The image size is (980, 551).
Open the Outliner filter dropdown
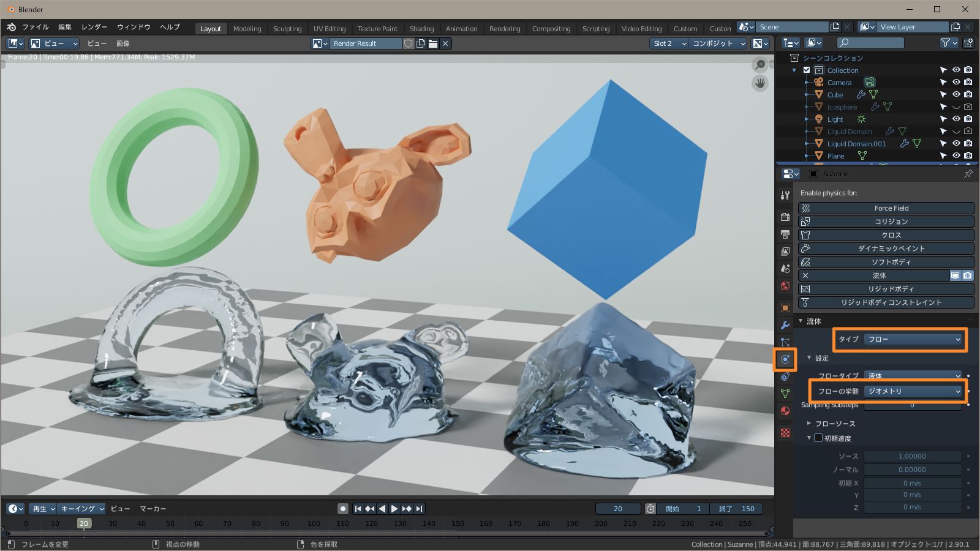pyautogui.click(x=948, y=43)
